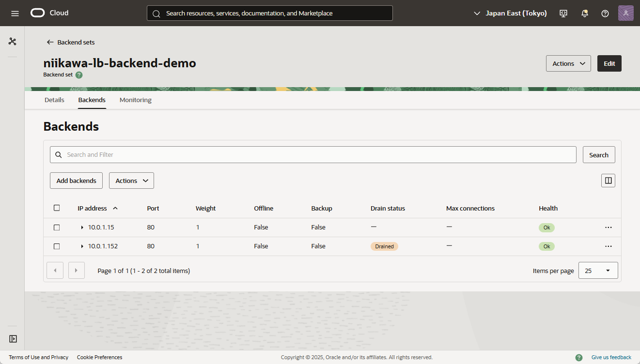
Task: Select all backends with header checkbox
Action: coord(57,208)
